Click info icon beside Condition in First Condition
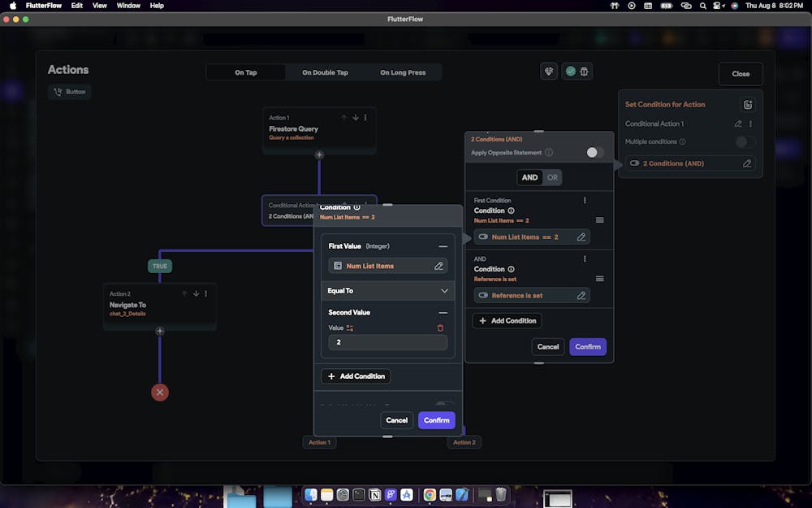 pyautogui.click(x=511, y=211)
